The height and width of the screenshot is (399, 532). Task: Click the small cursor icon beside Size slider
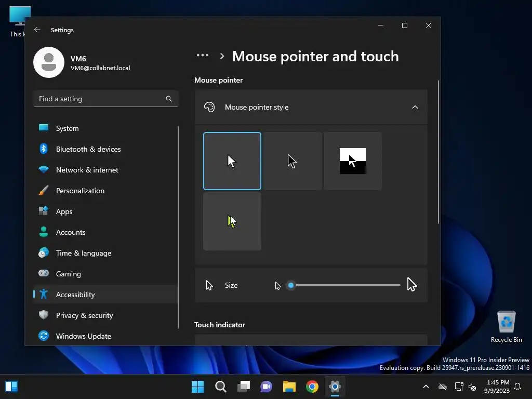(x=278, y=286)
